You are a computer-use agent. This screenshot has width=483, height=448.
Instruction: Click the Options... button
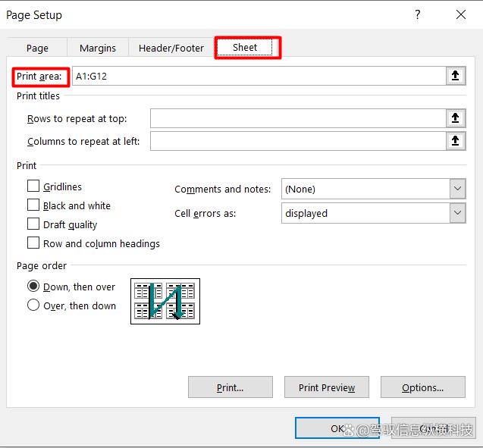(423, 387)
